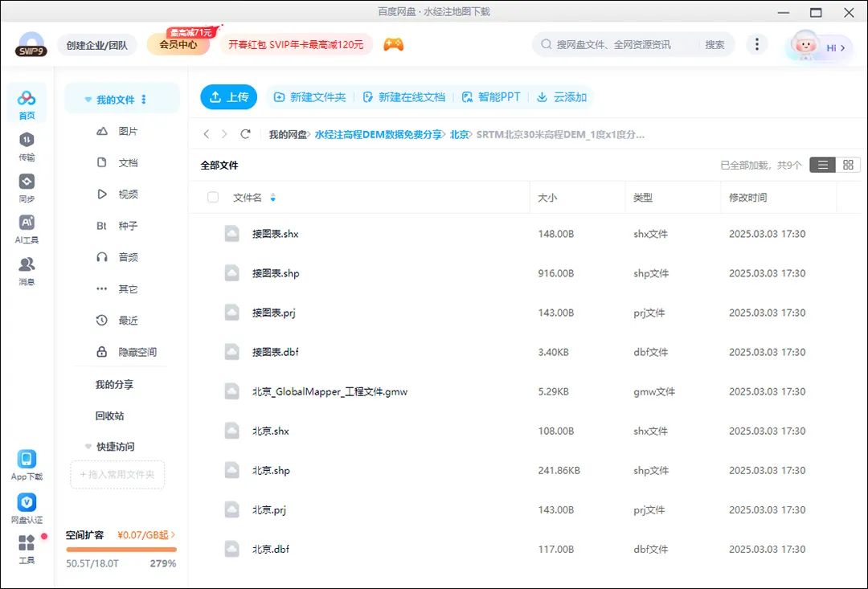Select file 北京.shx

click(x=524, y=431)
